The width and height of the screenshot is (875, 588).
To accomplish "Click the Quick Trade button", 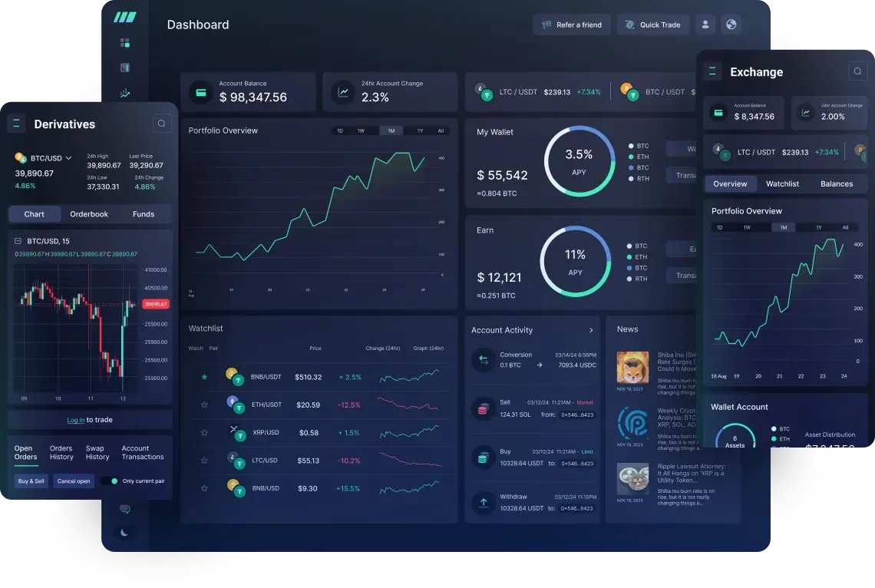I will click(x=652, y=25).
